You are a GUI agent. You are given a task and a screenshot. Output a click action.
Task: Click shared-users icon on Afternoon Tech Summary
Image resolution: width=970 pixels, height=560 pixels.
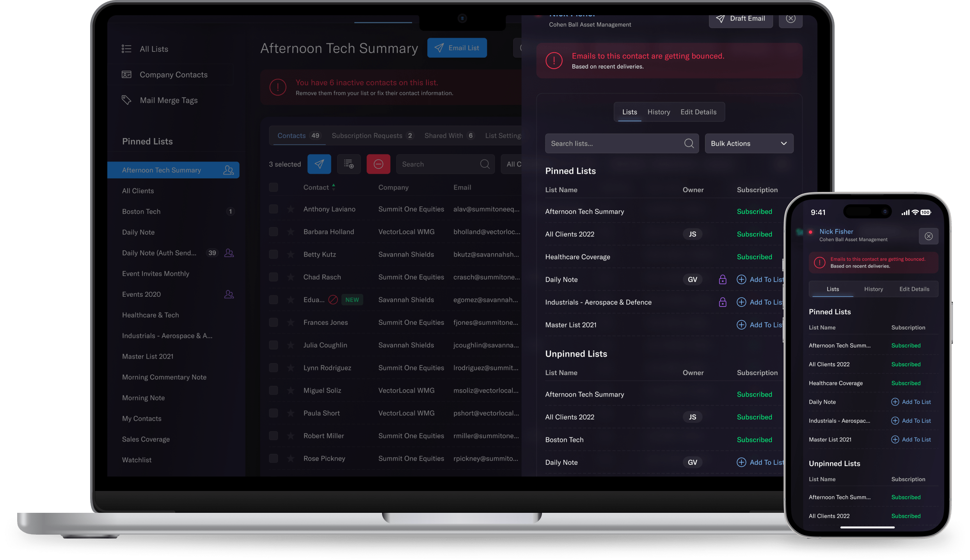tap(229, 170)
